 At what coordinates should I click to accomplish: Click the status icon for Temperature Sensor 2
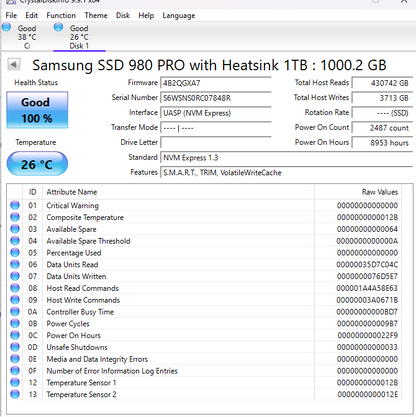pos(15,394)
